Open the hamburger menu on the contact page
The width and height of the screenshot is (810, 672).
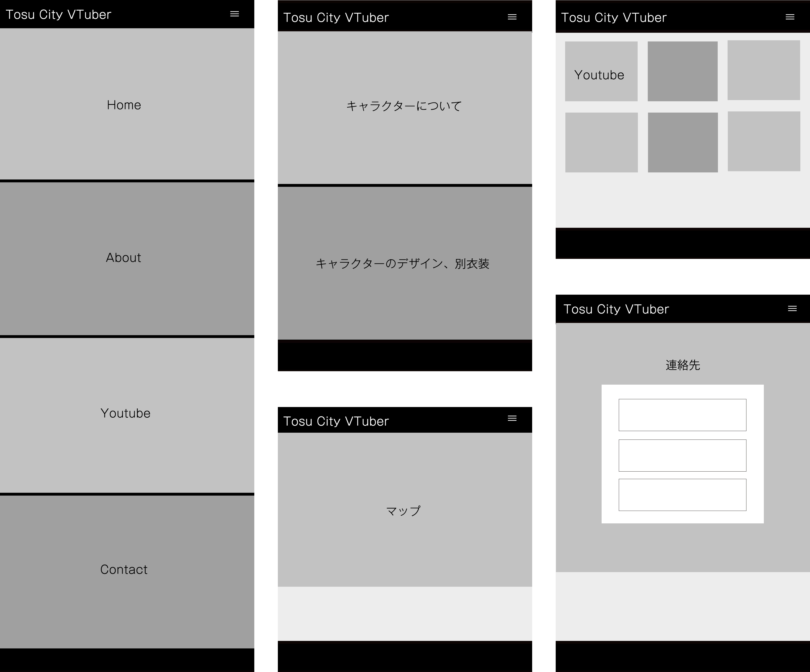(x=792, y=308)
